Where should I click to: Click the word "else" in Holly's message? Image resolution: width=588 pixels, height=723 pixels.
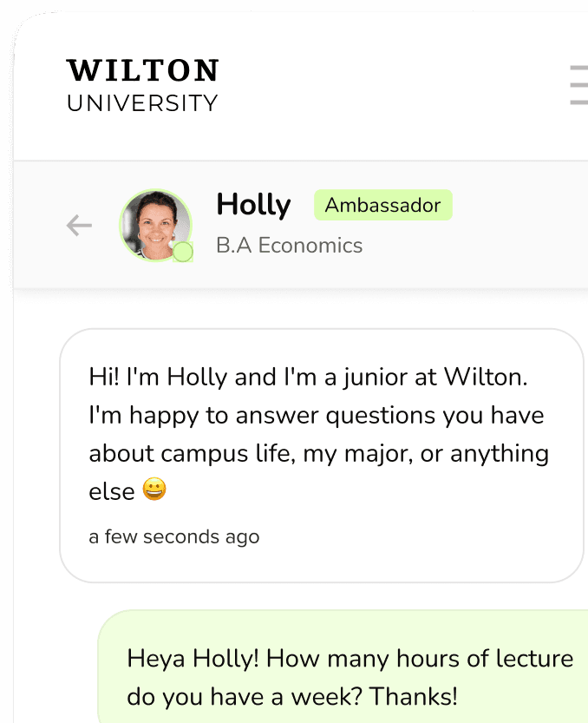(112, 491)
